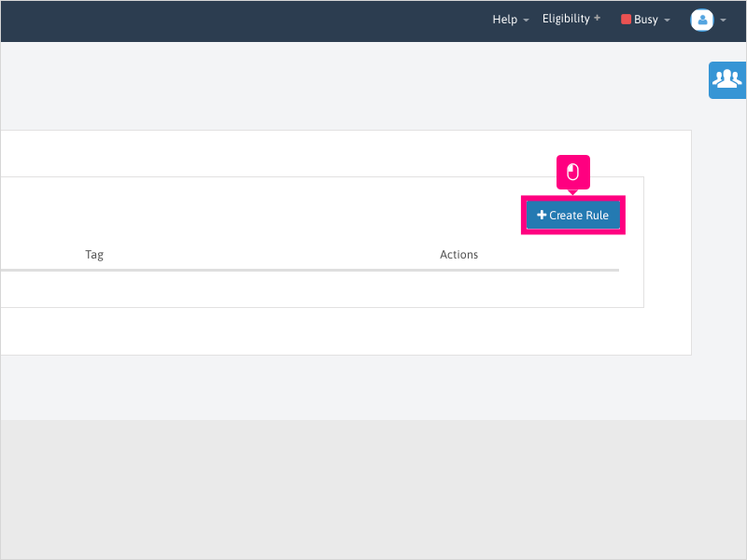Open the blue contacts group side panel

click(727, 80)
